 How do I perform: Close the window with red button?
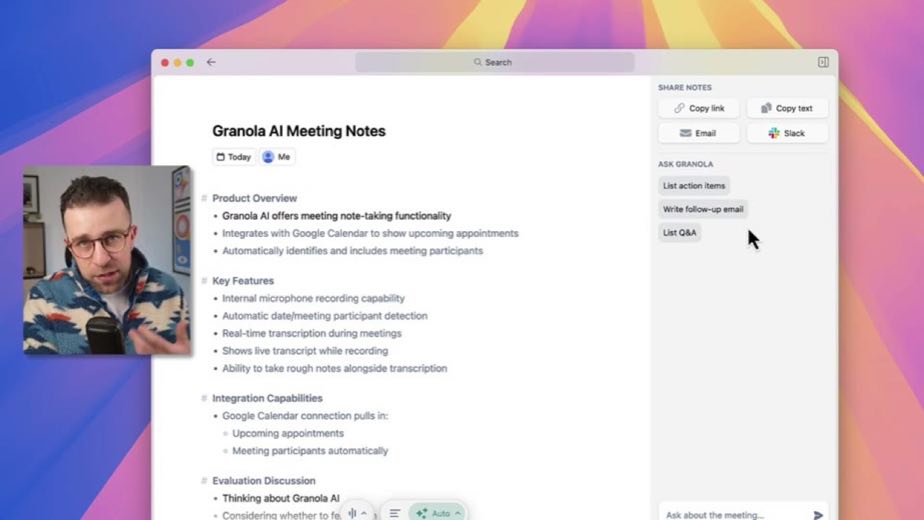(165, 62)
